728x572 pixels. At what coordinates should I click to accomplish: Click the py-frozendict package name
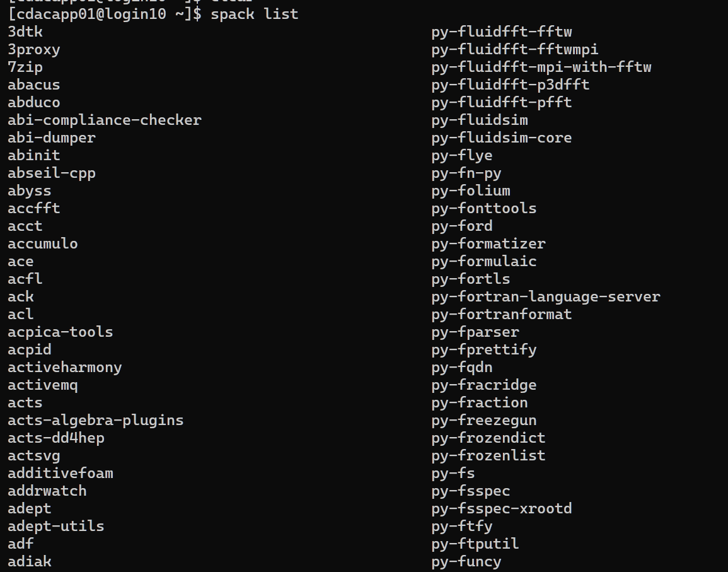(488, 438)
